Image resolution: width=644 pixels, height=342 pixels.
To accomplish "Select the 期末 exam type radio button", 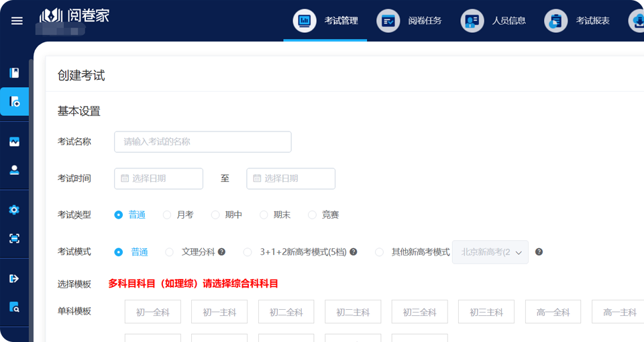I will click(264, 215).
